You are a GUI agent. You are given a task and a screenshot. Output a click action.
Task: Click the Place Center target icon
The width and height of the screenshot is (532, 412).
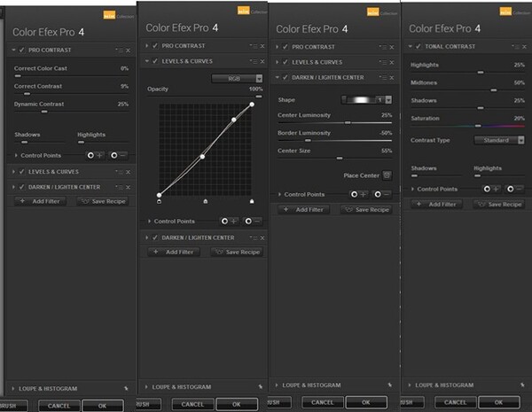coord(387,175)
